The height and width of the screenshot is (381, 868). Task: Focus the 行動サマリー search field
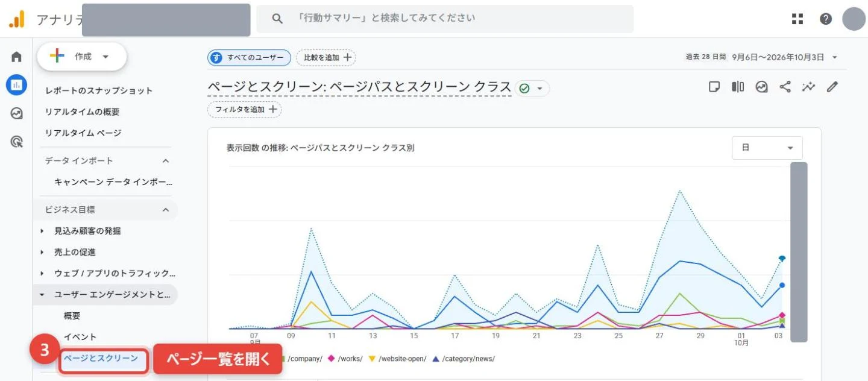445,19
